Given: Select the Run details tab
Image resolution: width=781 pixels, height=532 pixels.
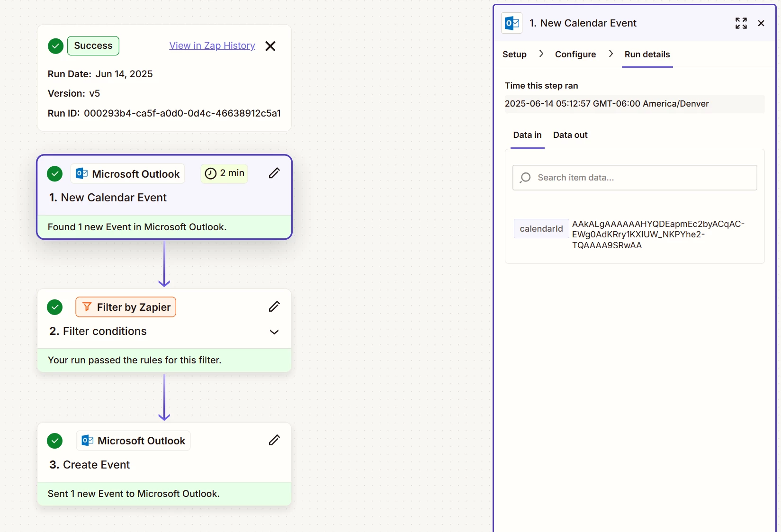Looking at the screenshot, I should pyautogui.click(x=647, y=54).
